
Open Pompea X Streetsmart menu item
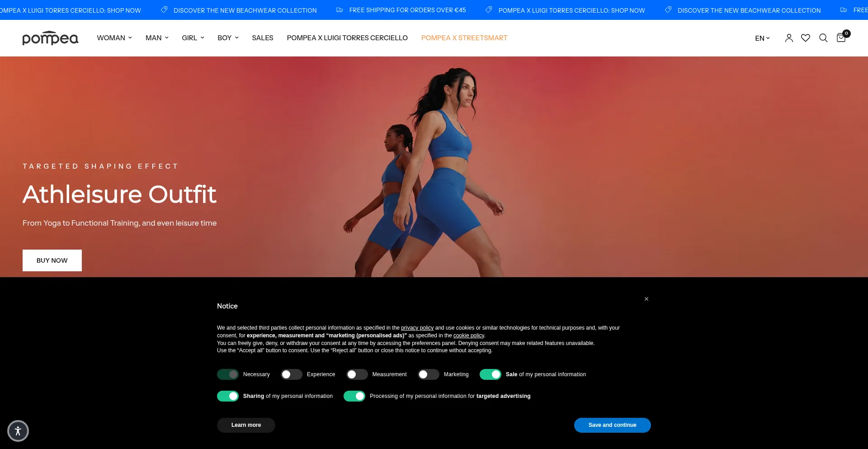(x=464, y=38)
